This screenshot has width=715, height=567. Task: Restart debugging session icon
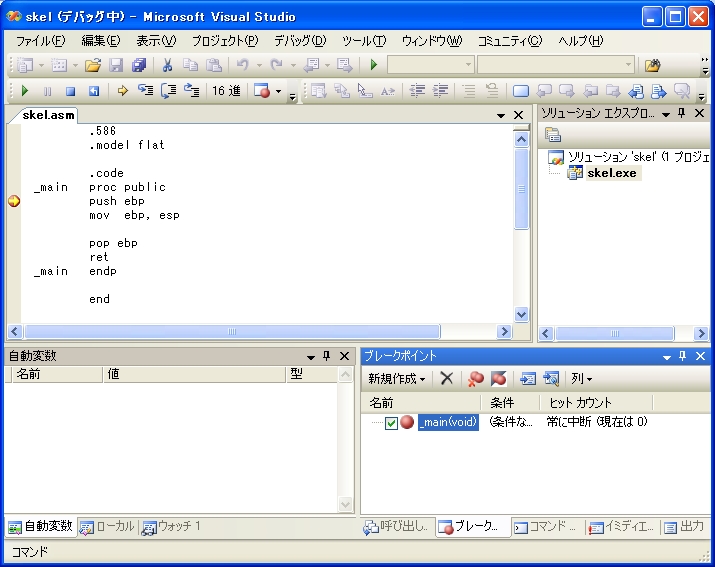pyautogui.click(x=93, y=91)
